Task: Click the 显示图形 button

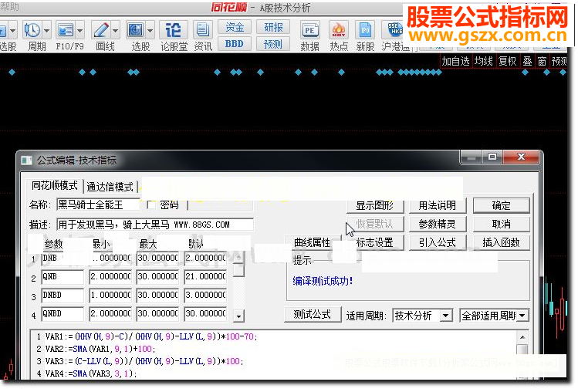Action: (x=375, y=206)
